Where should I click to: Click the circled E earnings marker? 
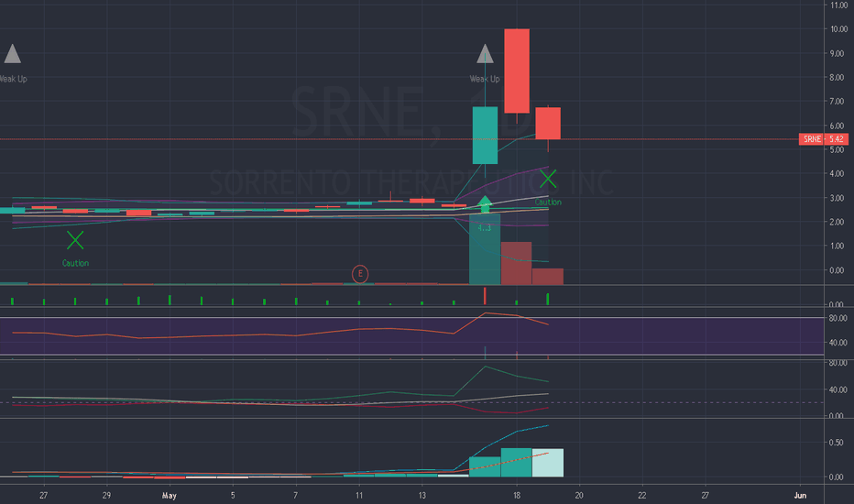point(360,274)
